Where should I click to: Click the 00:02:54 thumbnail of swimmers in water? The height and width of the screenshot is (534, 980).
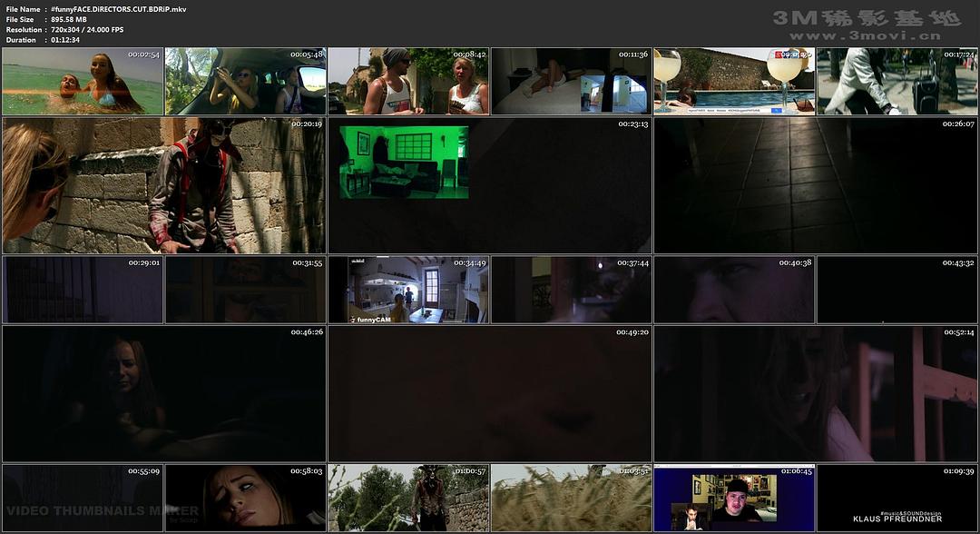click(x=83, y=82)
